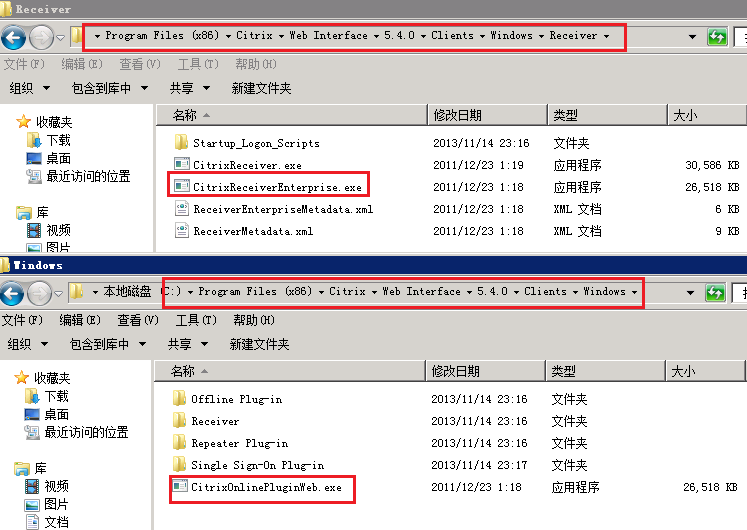Screen dimensions: 747x530
Task: Open recent pages dropdown in the Windows window
Action: coord(58,294)
